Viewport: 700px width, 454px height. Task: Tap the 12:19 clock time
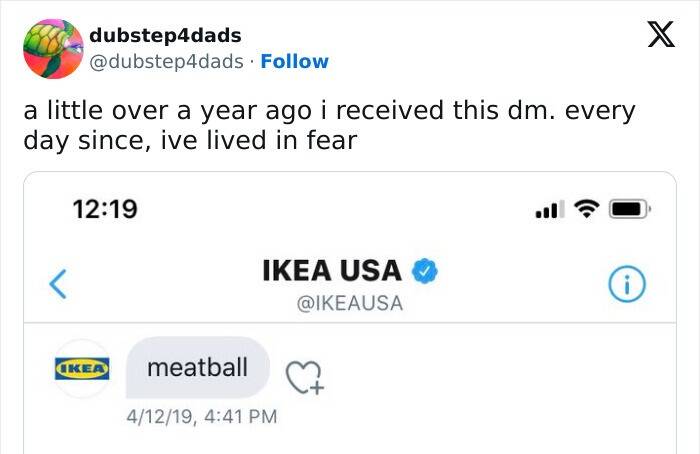tap(105, 210)
